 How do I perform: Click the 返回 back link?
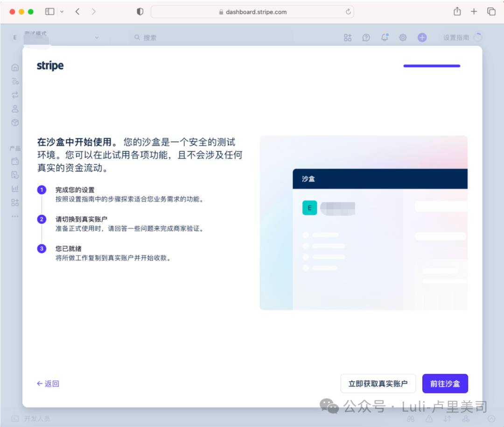48,384
